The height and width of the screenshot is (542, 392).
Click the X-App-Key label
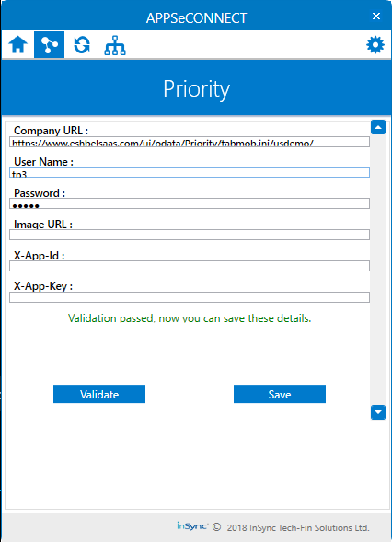(43, 286)
